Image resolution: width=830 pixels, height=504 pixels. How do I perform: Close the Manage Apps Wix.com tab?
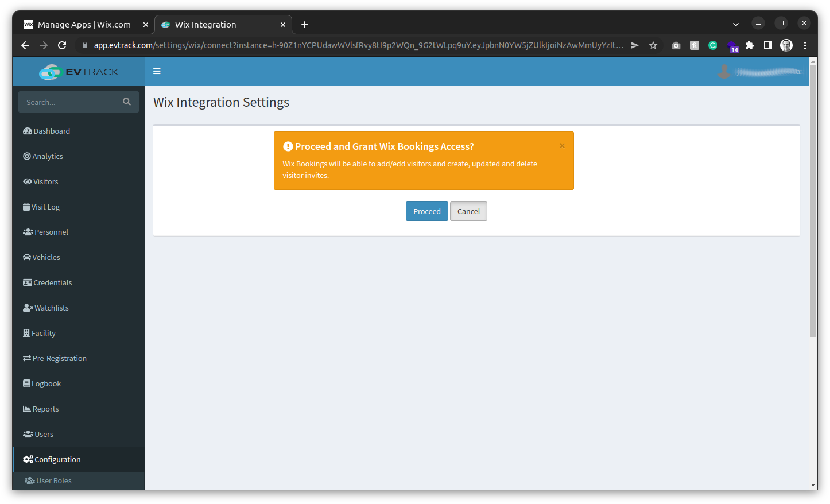[146, 25]
